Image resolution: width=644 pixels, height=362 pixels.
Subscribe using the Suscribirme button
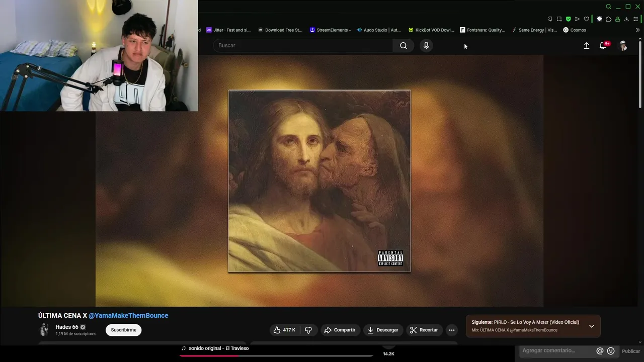pyautogui.click(x=123, y=330)
